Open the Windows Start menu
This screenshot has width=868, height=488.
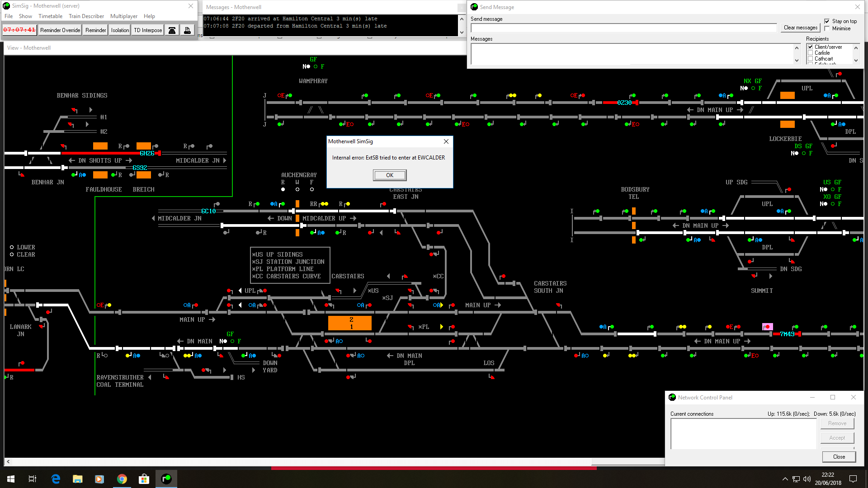[x=11, y=479]
